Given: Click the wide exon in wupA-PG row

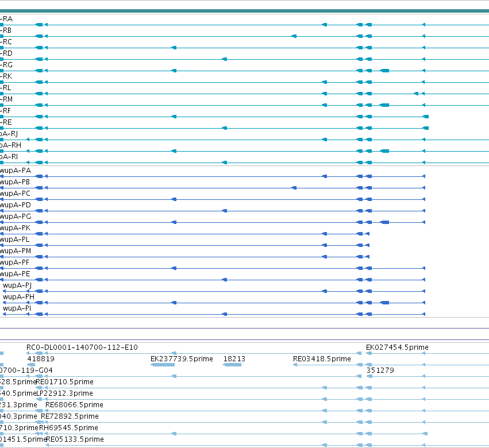Looking at the screenshot, I should (x=384, y=222).
